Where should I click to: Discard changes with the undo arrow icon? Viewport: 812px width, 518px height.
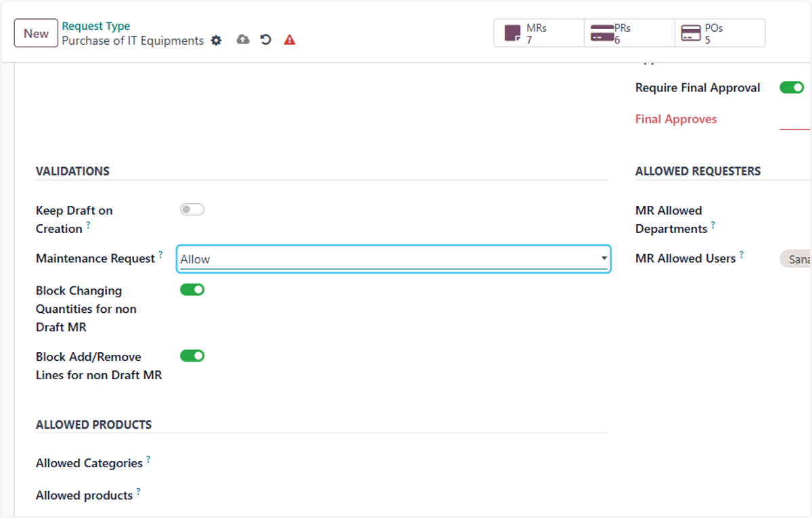pyautogui.click(x=266, y=40)
